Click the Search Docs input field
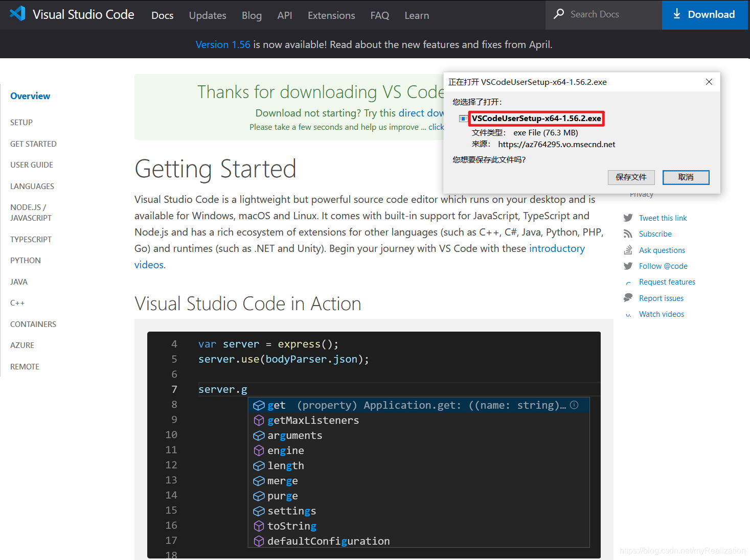750x560 pixels. click(x=604, y=14)
